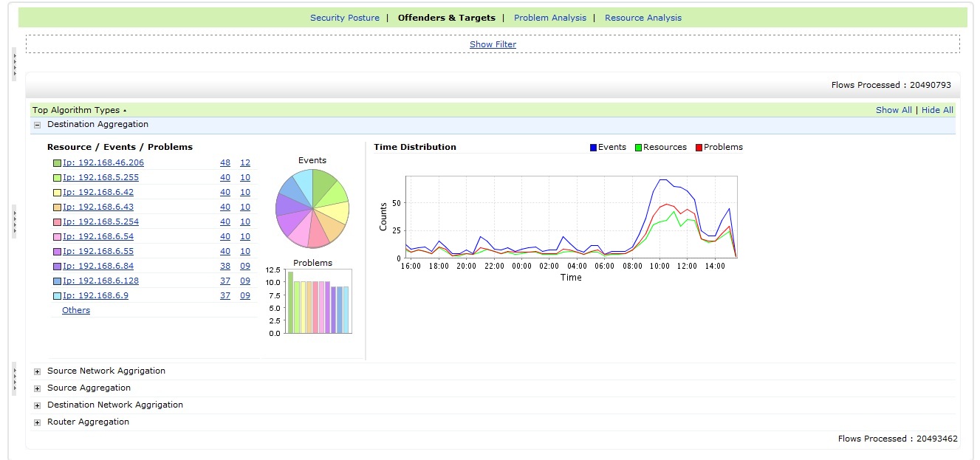Click the red Problems legend square

pyautogui.click(x=699, y=148)
